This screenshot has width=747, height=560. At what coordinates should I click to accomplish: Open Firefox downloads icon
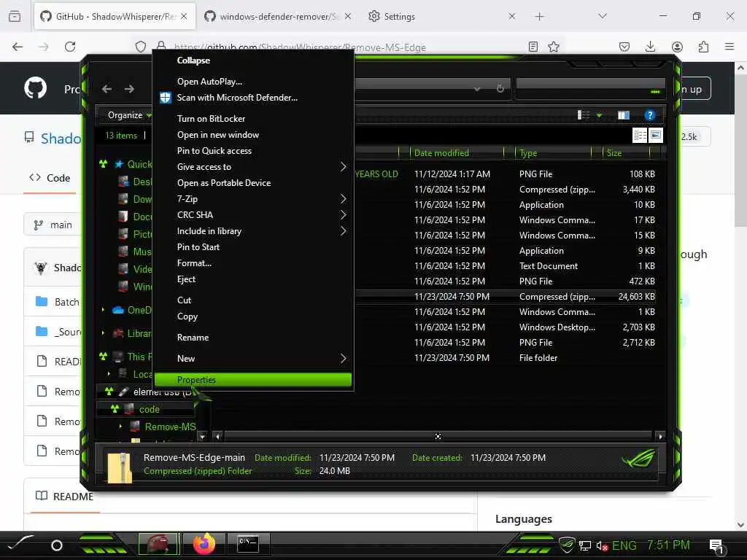[x=650, y=47]
